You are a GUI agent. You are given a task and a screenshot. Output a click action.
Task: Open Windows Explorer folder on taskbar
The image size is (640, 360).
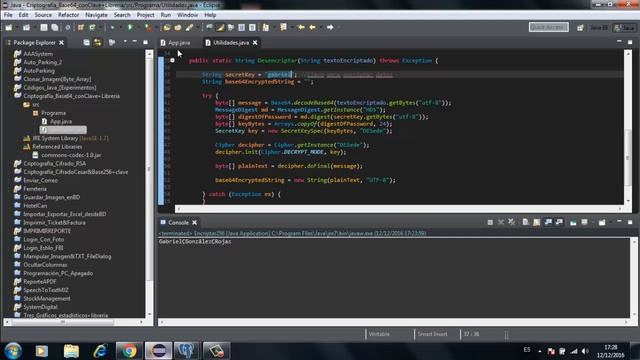pos(71,351)
